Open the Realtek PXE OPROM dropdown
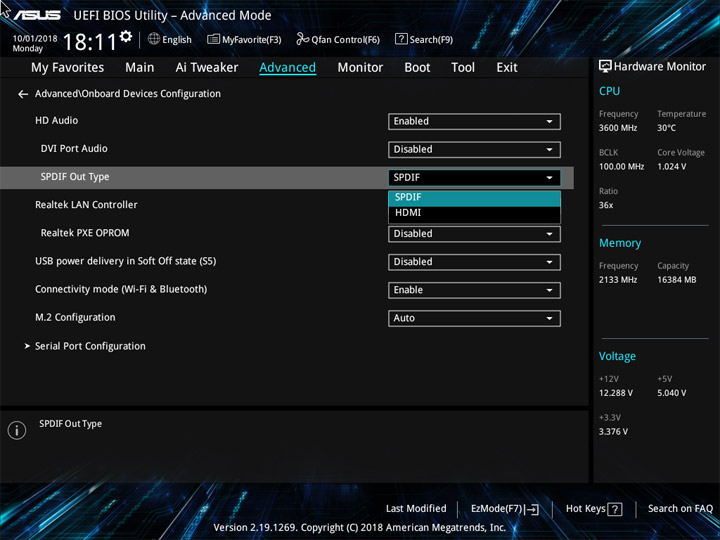This screenshot has height=540, width=720. [474, 234]
